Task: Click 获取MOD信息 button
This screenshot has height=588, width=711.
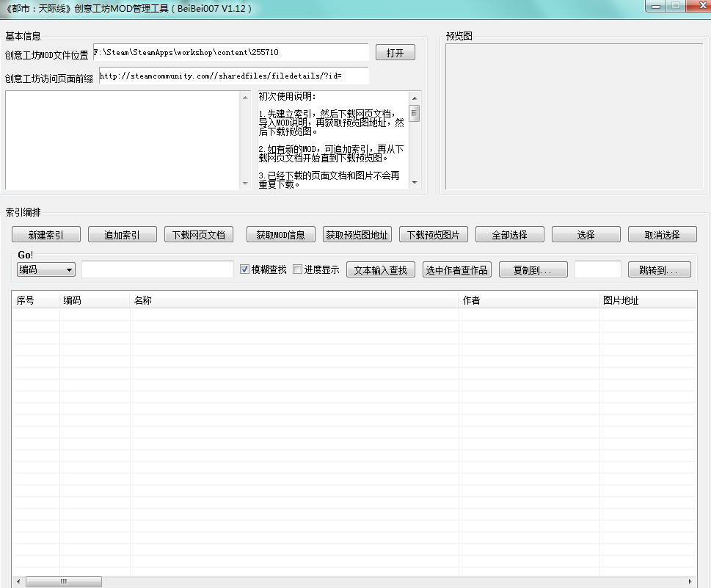Action: [x=281, y=235]
